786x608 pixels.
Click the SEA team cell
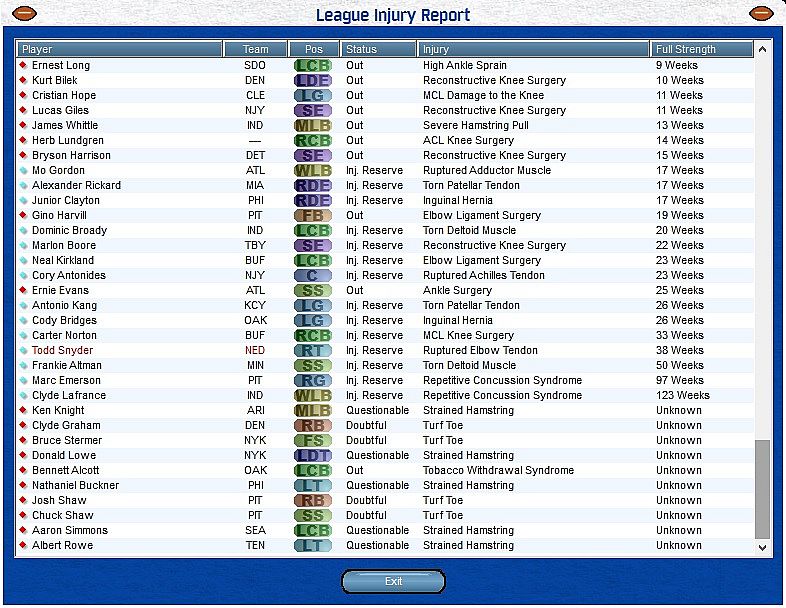tap(255, 530)
